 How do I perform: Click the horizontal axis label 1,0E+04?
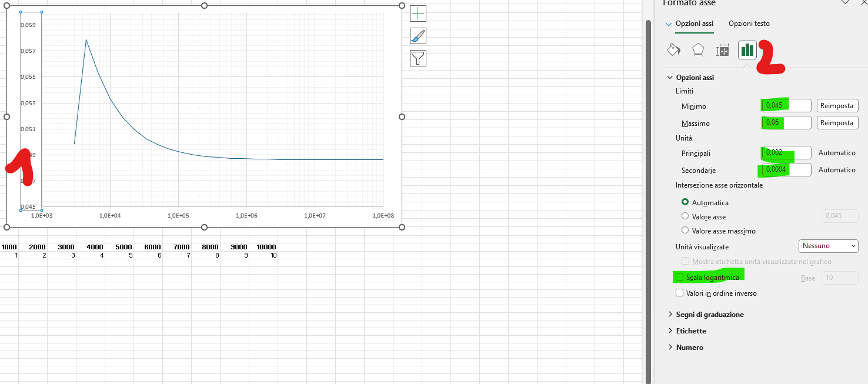coord(110,216)
